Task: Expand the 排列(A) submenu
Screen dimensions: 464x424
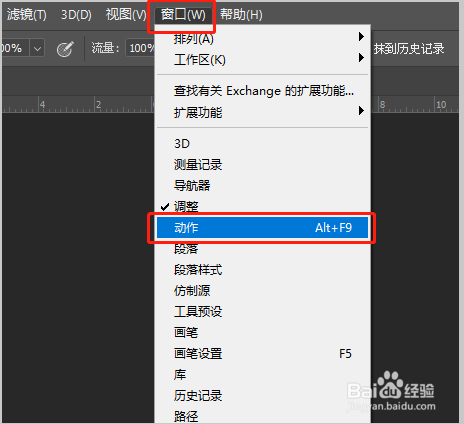Action: [x=263, y=39]
